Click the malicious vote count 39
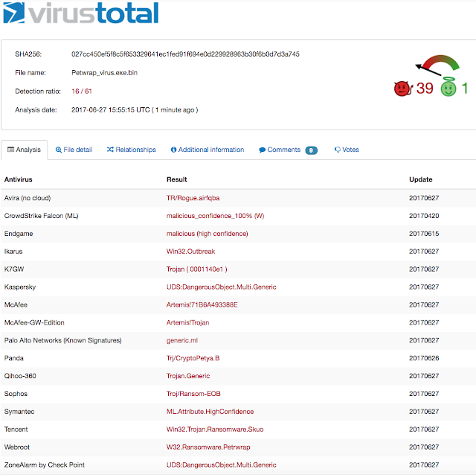This screenshot has height=475, width=476. click(425, 89)
